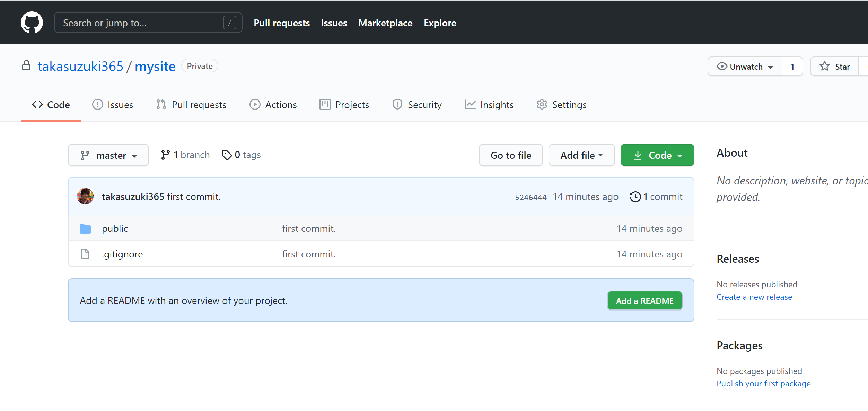Click the .gitignore file icon
The width and height of the screenshot is (868, 411).
[x=85, y=254]
